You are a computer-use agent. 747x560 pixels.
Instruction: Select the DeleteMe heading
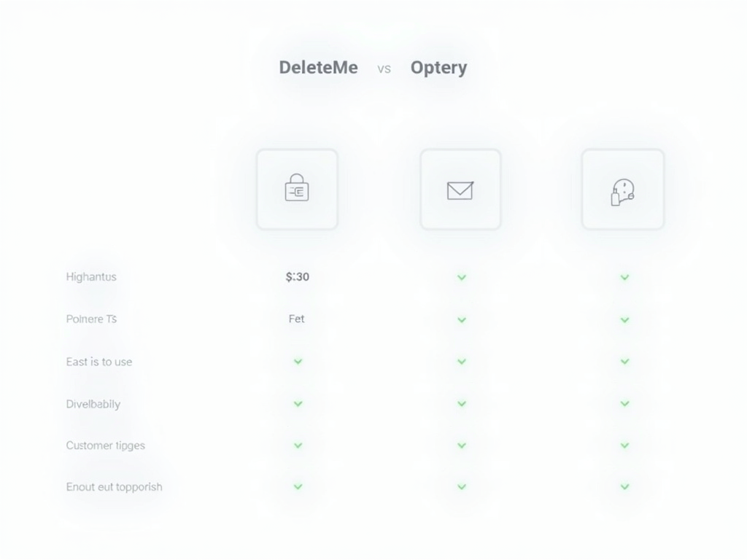coord(318,67)
